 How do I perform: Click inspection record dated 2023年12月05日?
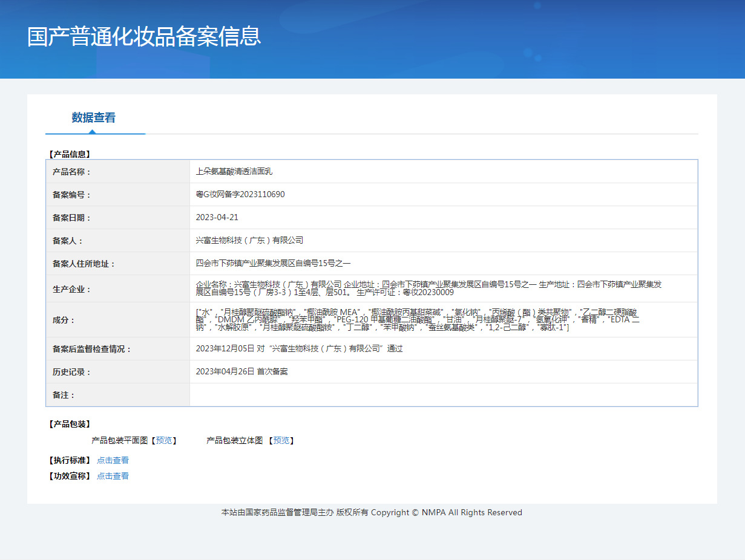click(x=299, y=348)
